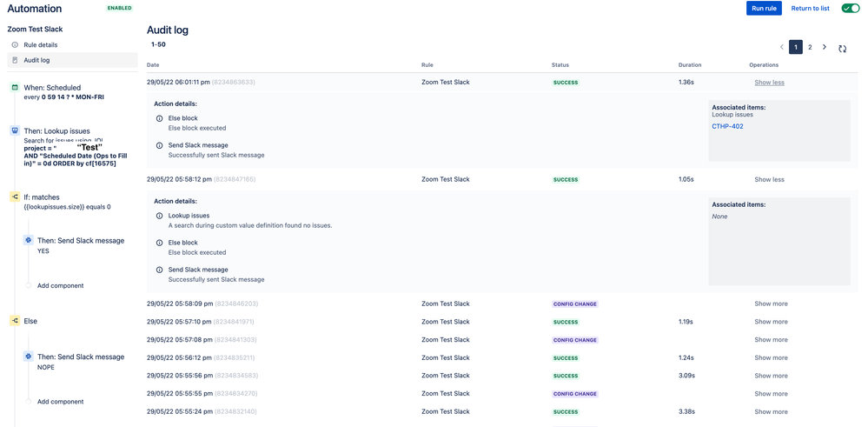The height and width of the screenshot is (427, 868).
Task: Click the NOPE Send Slack message icon
Action: coord(28,357)
